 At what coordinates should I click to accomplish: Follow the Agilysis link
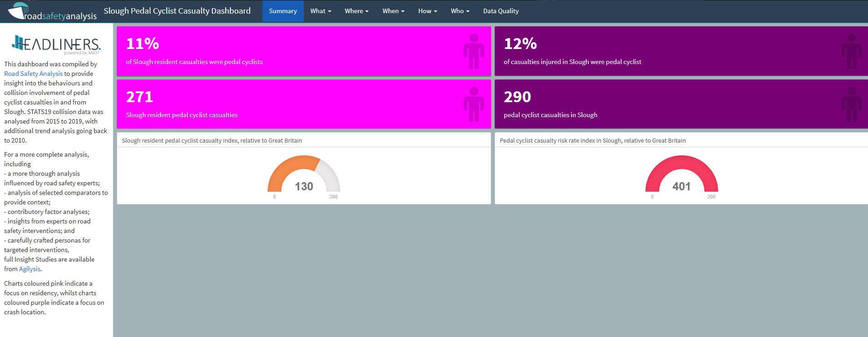(x=30, y=269)
